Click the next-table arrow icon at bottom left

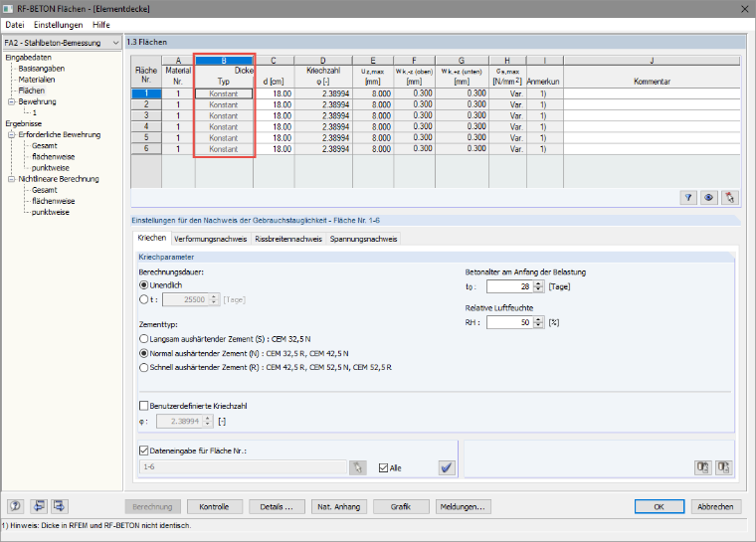coord(60,506)
